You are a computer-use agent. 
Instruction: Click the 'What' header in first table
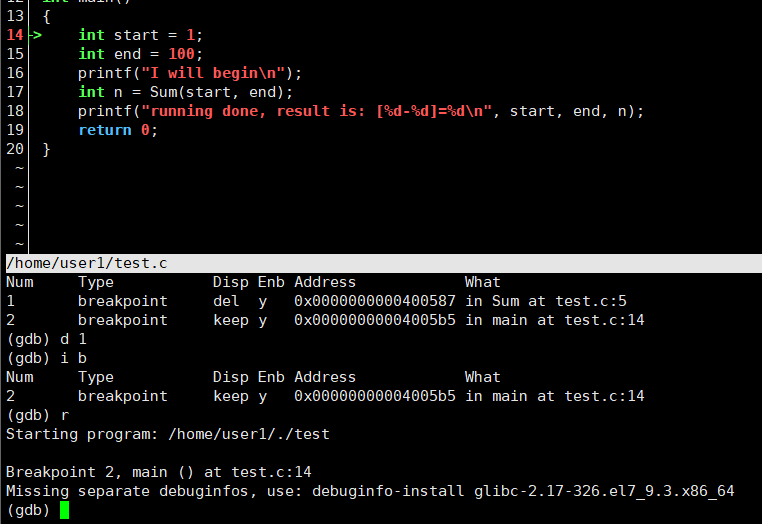(483, 282)
